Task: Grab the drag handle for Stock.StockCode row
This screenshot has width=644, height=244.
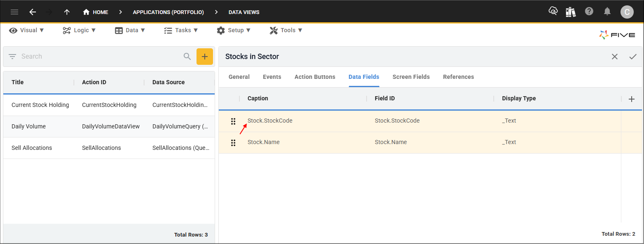Action: (233, 121)
